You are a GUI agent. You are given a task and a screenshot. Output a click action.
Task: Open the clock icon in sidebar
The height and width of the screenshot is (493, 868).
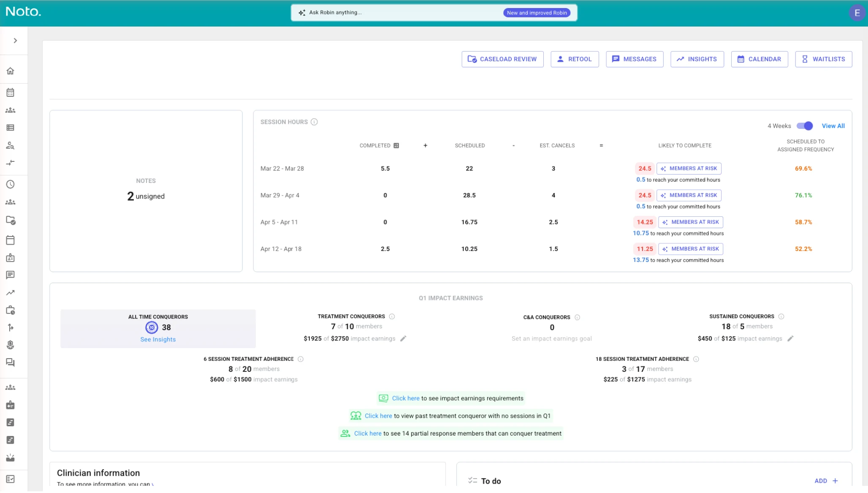(x=11, y=185)
